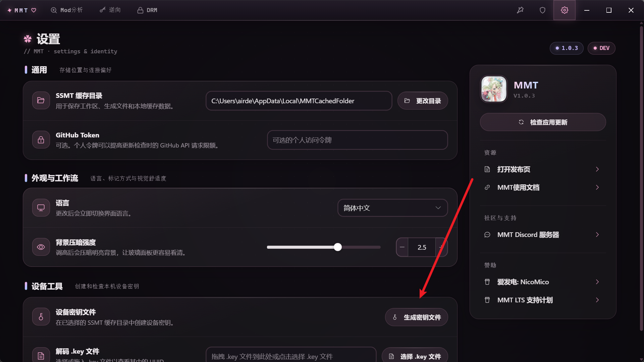Click 生成密钥文件 button
This screenshot has width=644, height=362.
[416, 317]
